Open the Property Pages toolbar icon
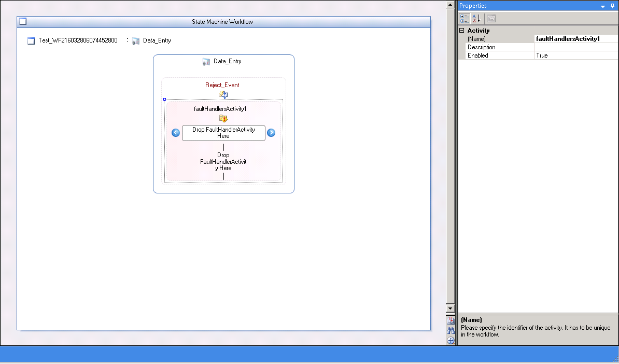This screenshot has height=364, width=619. 491,19
